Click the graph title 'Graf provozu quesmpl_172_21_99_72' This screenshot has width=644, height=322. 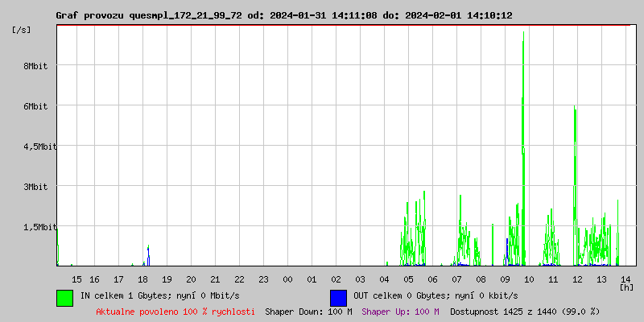pos(149,15)
